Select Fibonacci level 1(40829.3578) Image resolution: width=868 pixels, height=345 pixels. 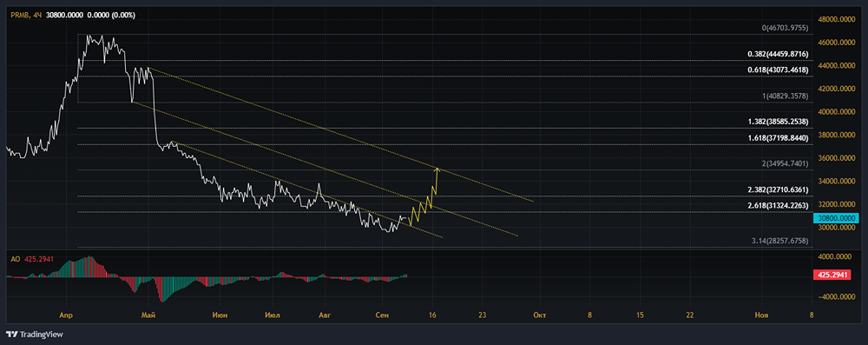pyautogui.click(x=785, y=96)
